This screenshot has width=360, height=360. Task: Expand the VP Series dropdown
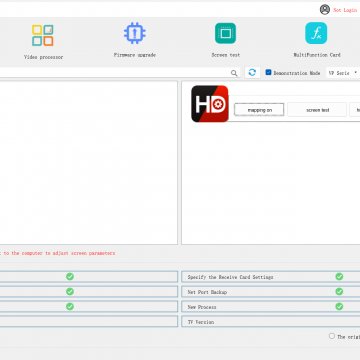click(343, 73)
